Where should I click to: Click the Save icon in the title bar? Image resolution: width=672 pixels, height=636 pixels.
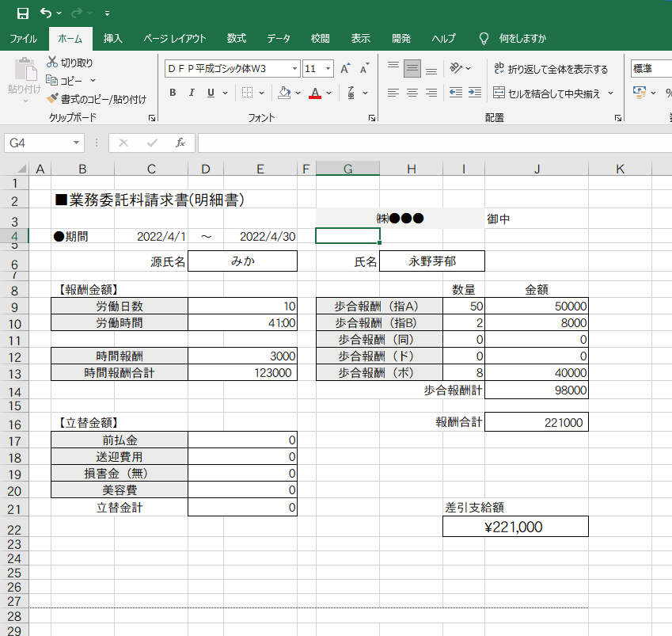point(22,13)
